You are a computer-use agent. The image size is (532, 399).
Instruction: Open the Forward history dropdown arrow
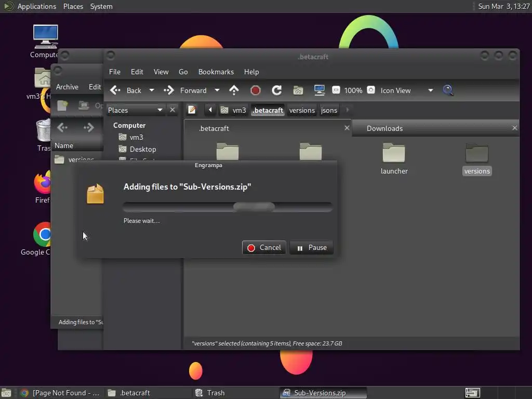[x=217, y=90]
